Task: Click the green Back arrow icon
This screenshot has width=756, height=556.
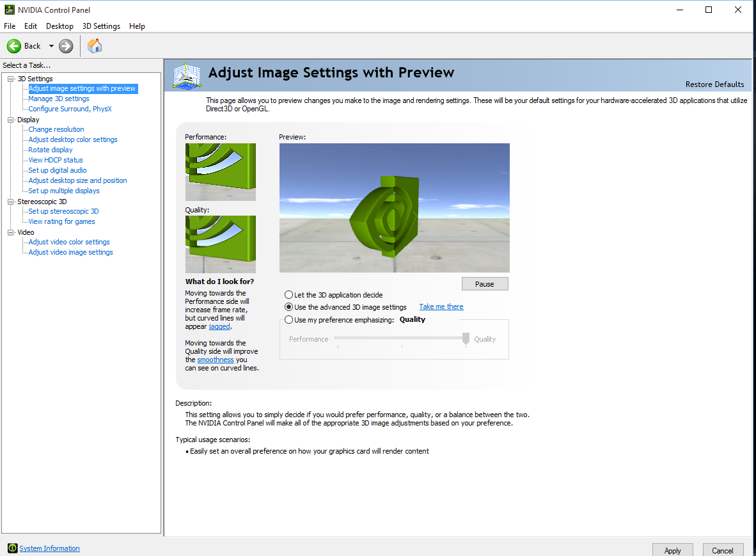Action: (x=14, y=46)
